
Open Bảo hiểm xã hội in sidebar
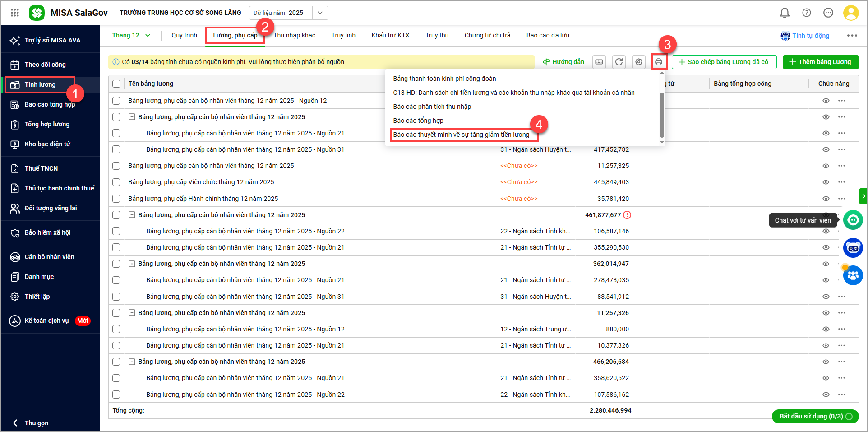[x=47, y=232]
